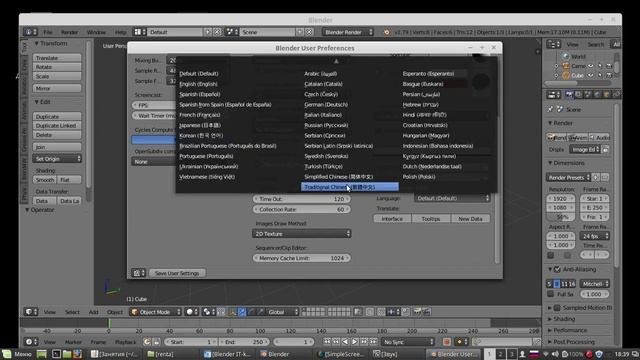Open the Set Origin dropdown
This screenshot has width=640, height=360.
(57, 159)
